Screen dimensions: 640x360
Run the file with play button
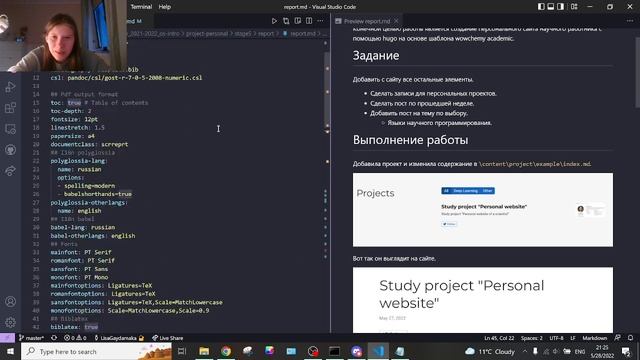pyautogui.click(x=274, y=21)
